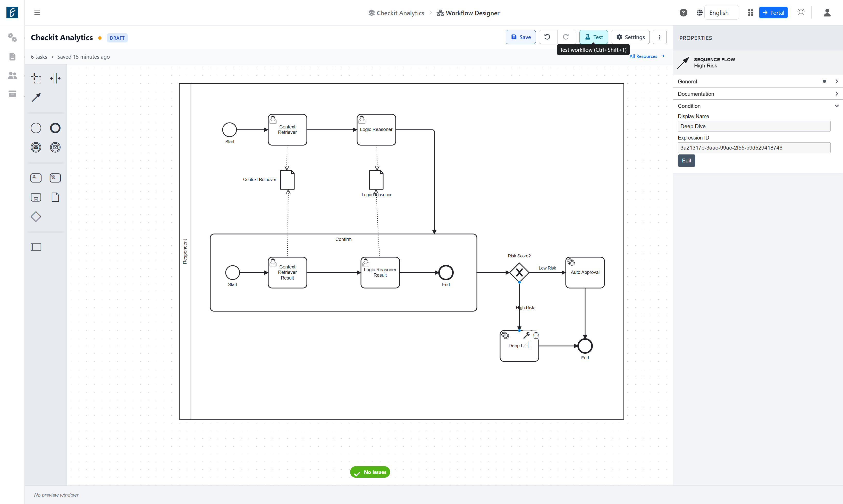Open the archive sidebar icon
Viewport: 843px width, 504px height.
click(12, 94)
